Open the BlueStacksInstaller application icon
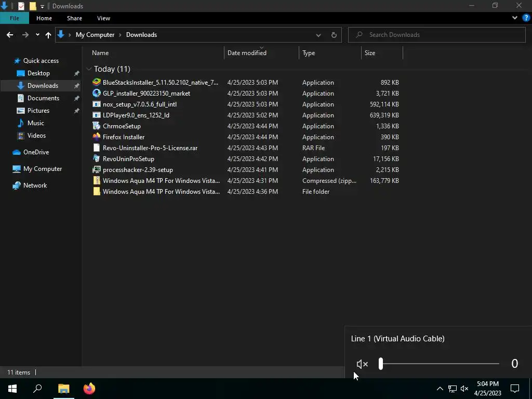The width and height of the screenshot is (532, 399). 97,82
